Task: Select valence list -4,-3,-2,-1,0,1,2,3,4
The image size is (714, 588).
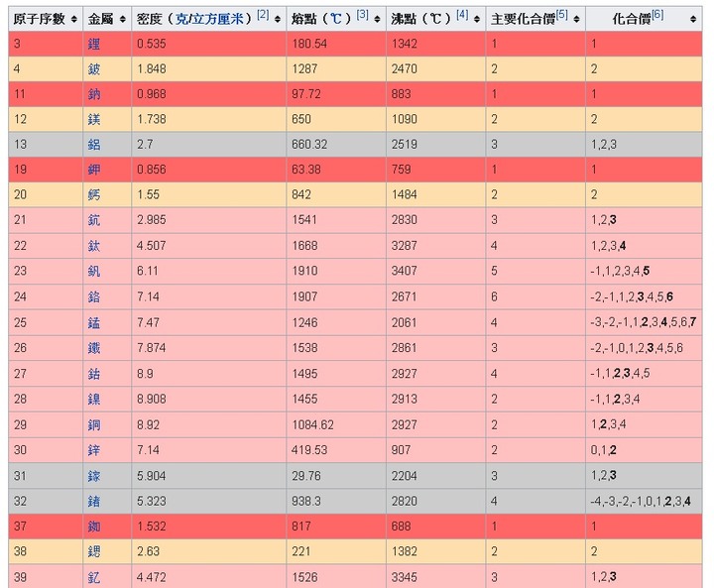Action: click(x=641, y=501)
